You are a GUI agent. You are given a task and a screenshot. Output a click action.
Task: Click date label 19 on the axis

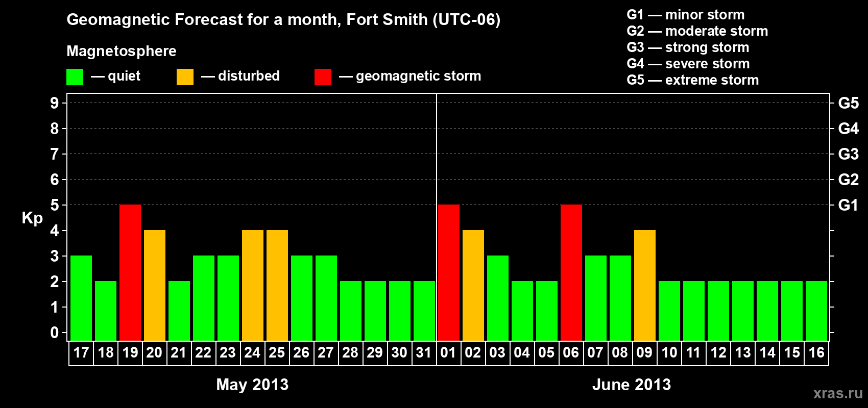click(130, 353)
